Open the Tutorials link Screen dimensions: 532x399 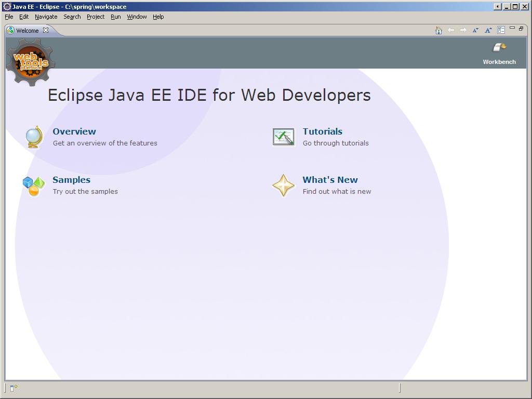[x=322, y=131]
